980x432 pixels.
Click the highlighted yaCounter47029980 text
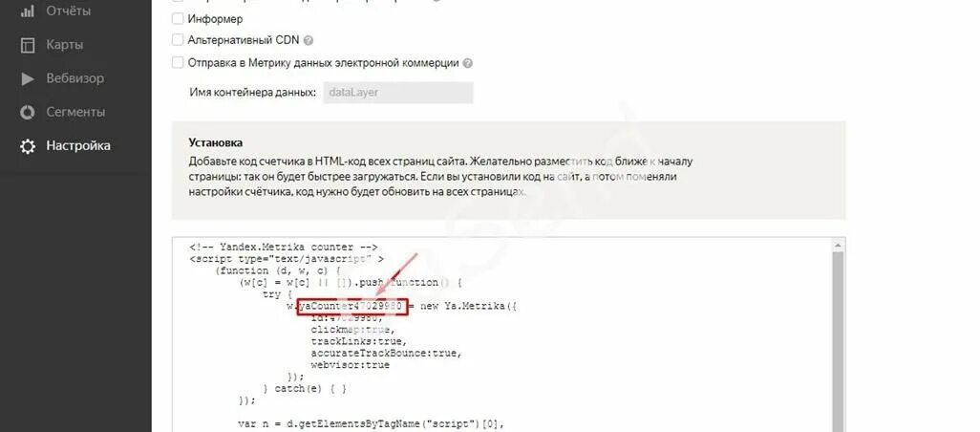pos(352,307)
